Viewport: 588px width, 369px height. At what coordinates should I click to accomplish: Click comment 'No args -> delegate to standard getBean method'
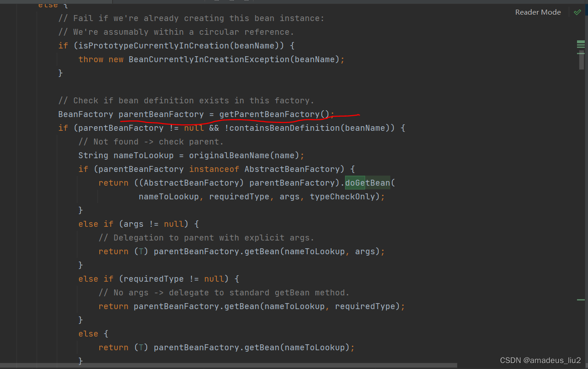(x=224, y=293)
